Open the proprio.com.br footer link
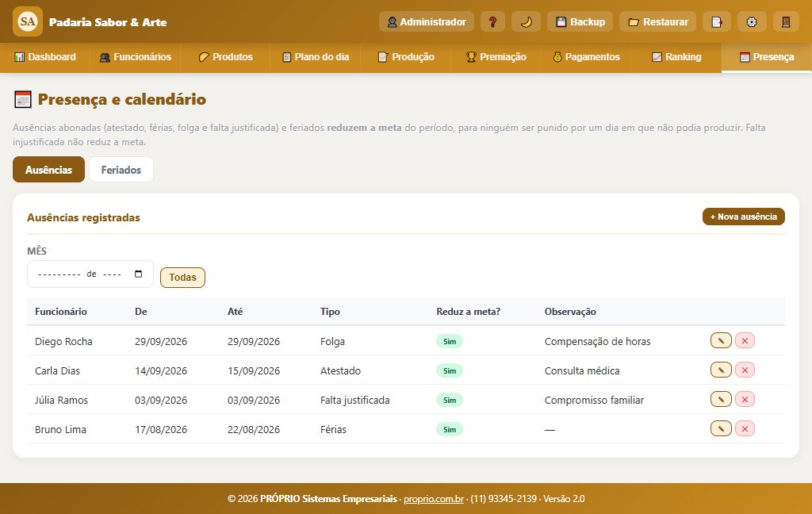 [x=434, y=498]
